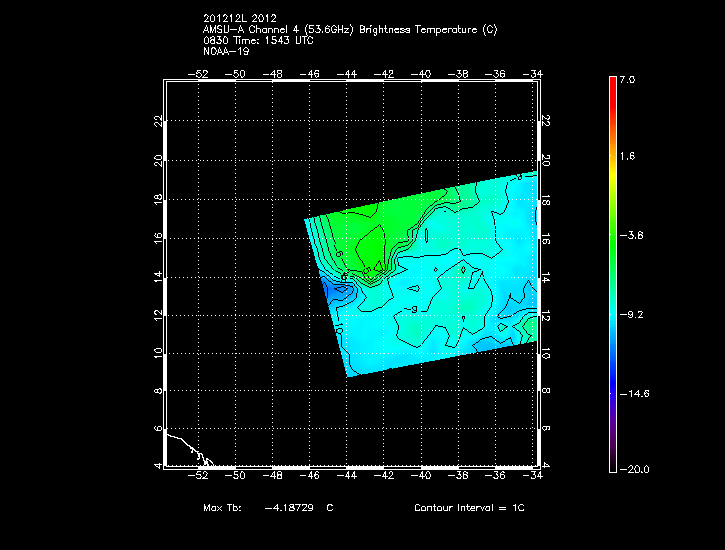Click the Contour Interval = 1C label
This screenshot has width=725, height=550.
[469, 508]
